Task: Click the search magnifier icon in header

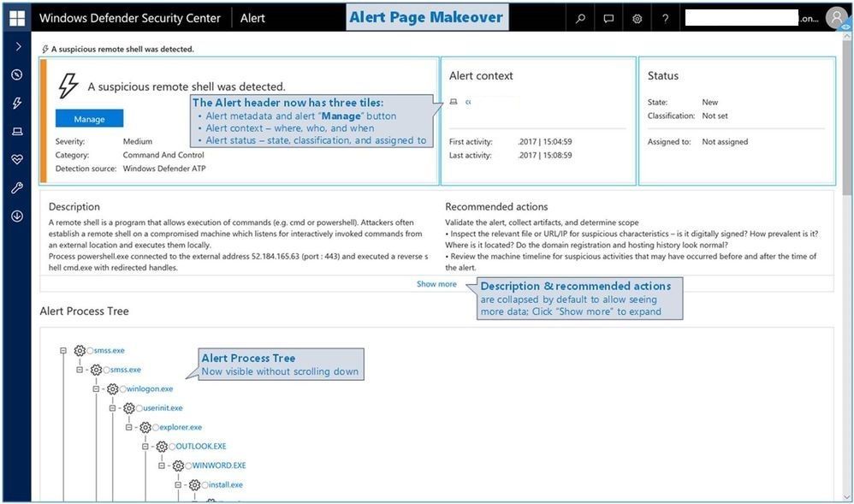Action: 580,19
